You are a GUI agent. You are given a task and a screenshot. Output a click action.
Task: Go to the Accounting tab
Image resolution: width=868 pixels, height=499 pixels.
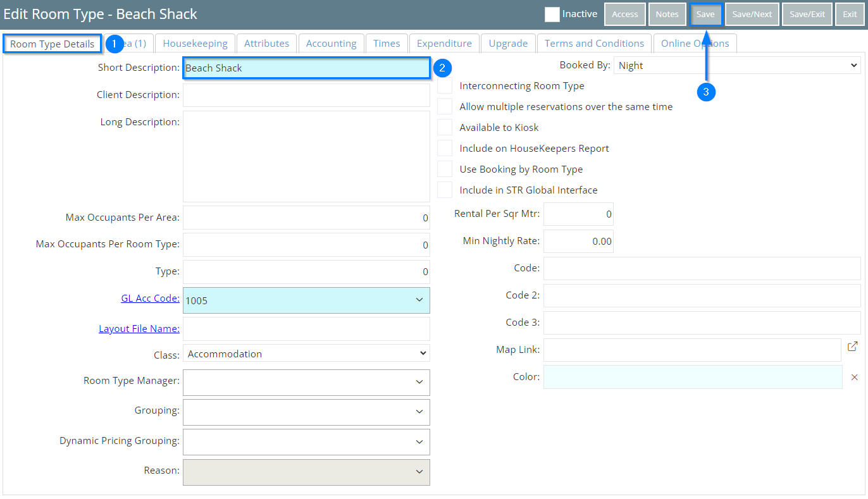[x=331, y=44]
